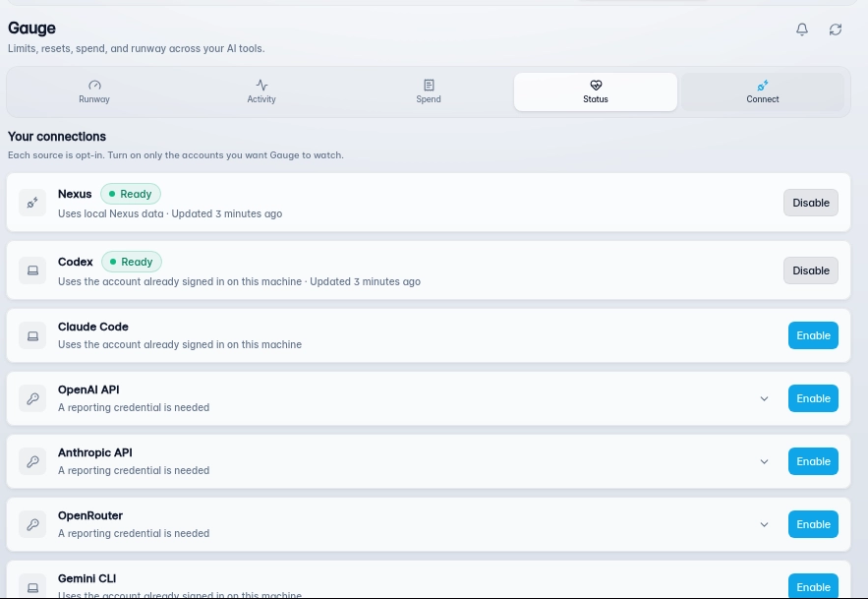Disable the Codex connection
Image resolution: width=868 pixels, height=599 pixels.
(811, 270)
